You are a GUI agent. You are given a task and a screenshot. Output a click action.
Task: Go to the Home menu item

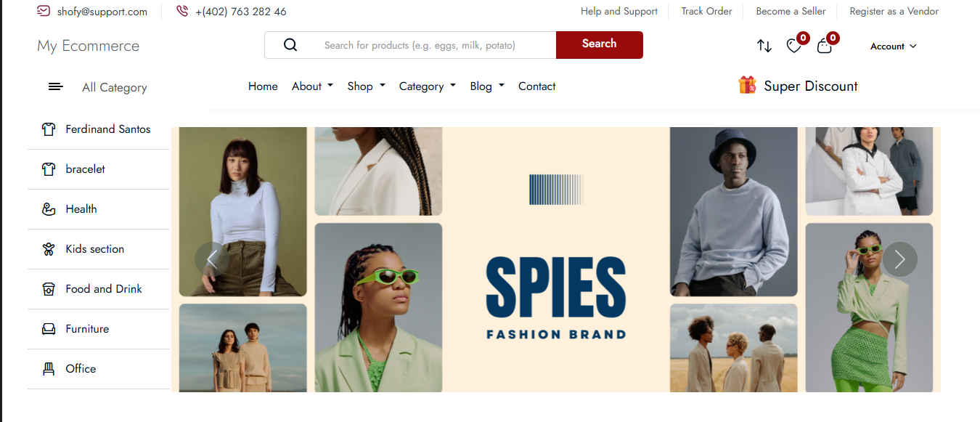click(x=263, y=86)
